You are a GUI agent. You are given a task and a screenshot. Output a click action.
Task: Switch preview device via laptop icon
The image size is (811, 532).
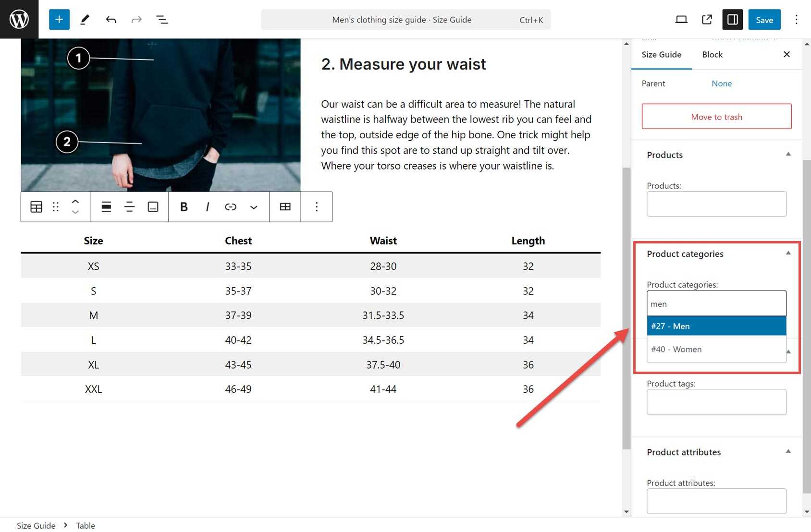coord(681,19)
